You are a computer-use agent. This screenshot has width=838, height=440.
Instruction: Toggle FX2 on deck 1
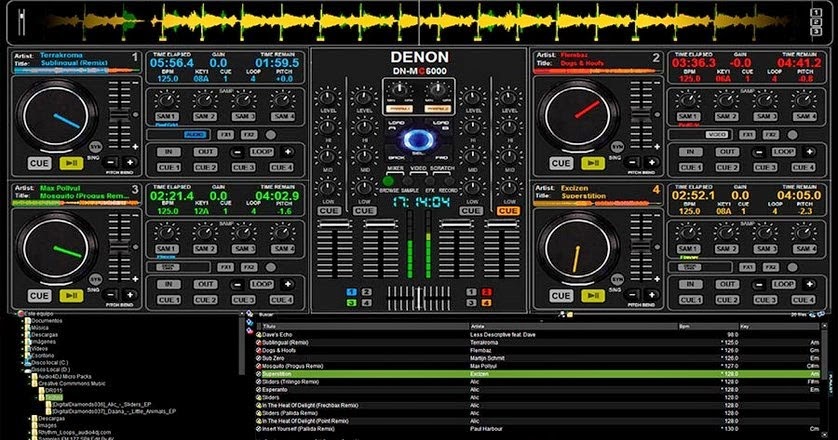(x=249, y=135)
